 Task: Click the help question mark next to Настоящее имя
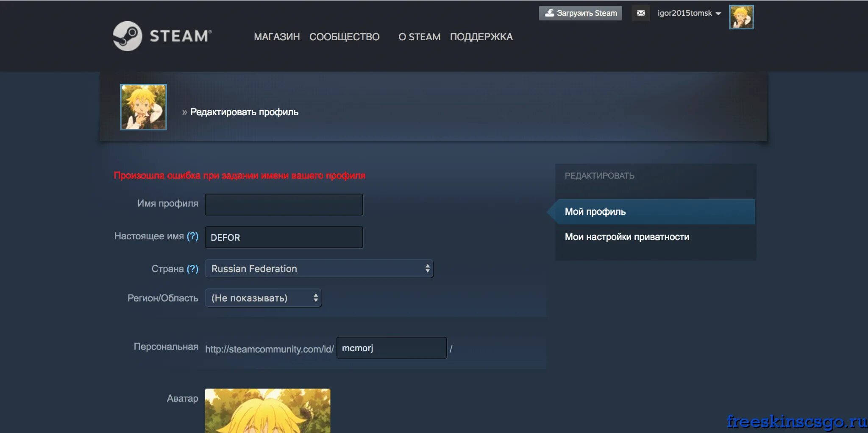[193, 236]
